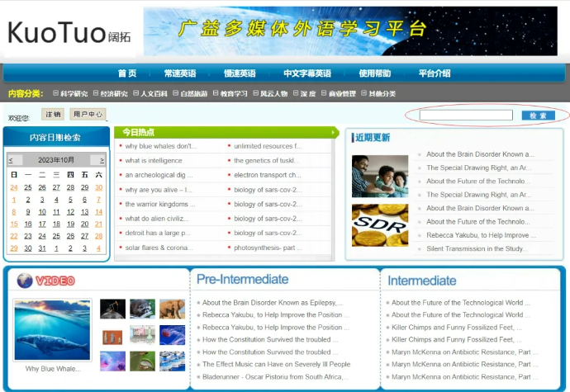Advance calendar to next month
This screenshot has height=392, width=570.
pyautogui.click(x=102, y=160)
